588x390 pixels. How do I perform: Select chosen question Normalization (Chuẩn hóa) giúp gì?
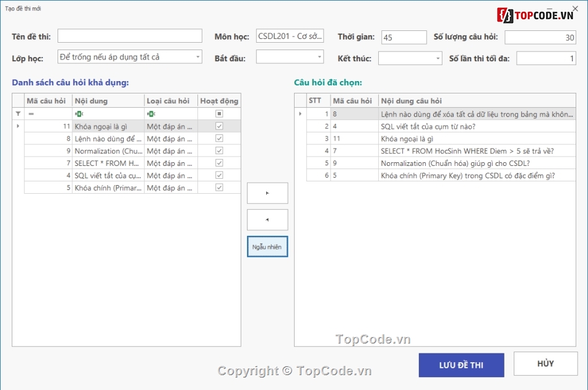[441, 163]
